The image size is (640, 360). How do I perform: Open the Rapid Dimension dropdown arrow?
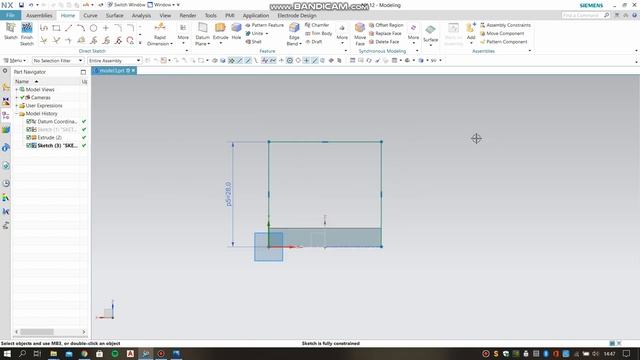171,44
